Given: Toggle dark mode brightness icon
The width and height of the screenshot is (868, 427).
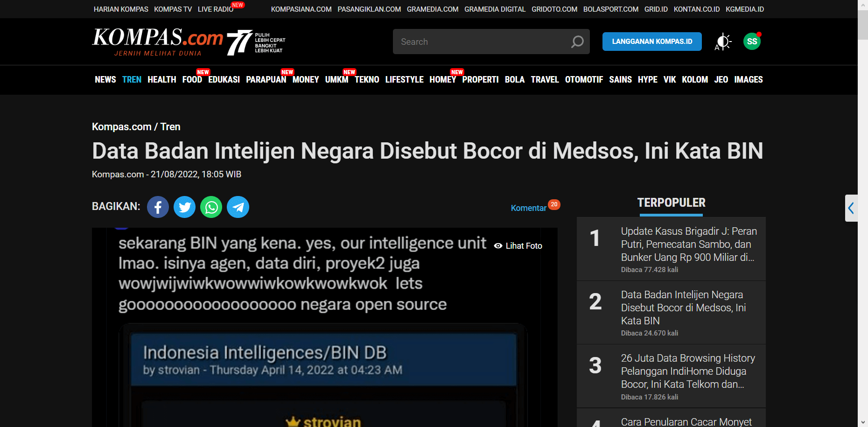Looking at the screenshot, I should 723,42.
